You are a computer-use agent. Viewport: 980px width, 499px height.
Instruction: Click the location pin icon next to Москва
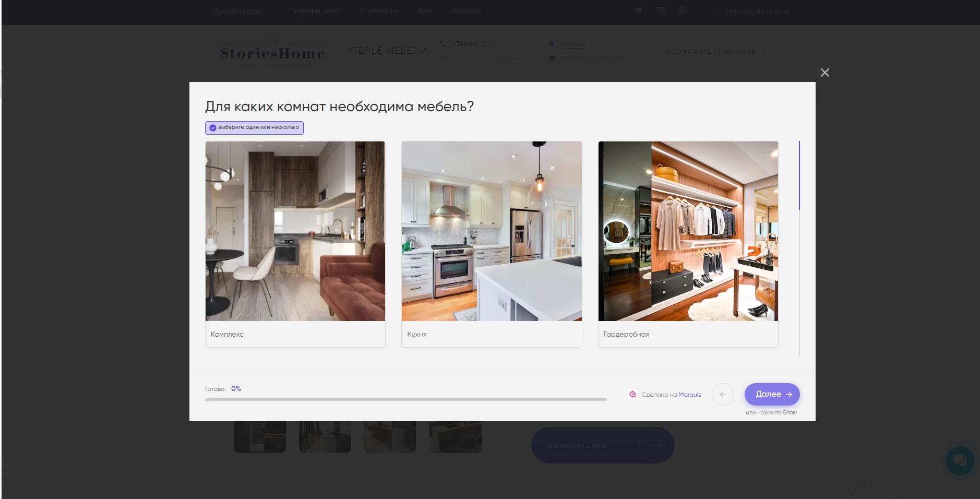pyautogui.click(x=552, y=44)
